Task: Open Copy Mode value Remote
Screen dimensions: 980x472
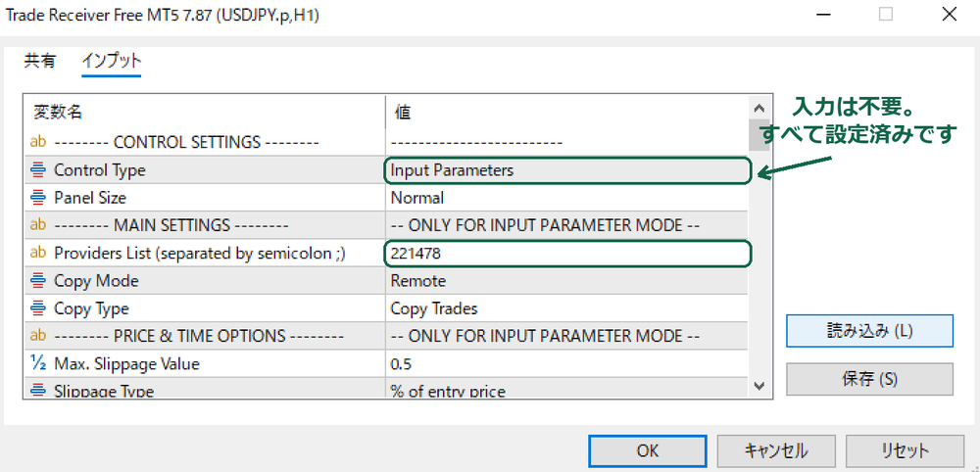Action: (566, 281)
